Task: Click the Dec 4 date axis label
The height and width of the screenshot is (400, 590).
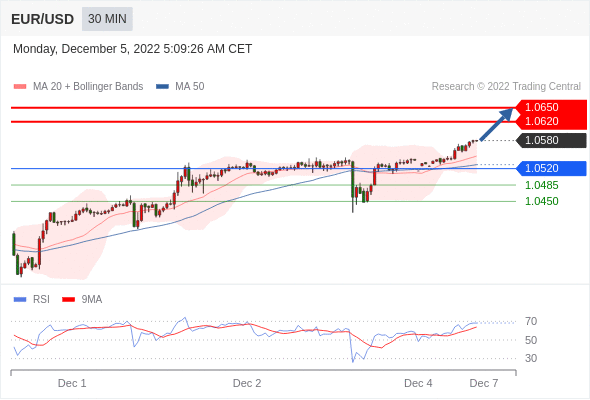Action: click(x=418, y=383)
